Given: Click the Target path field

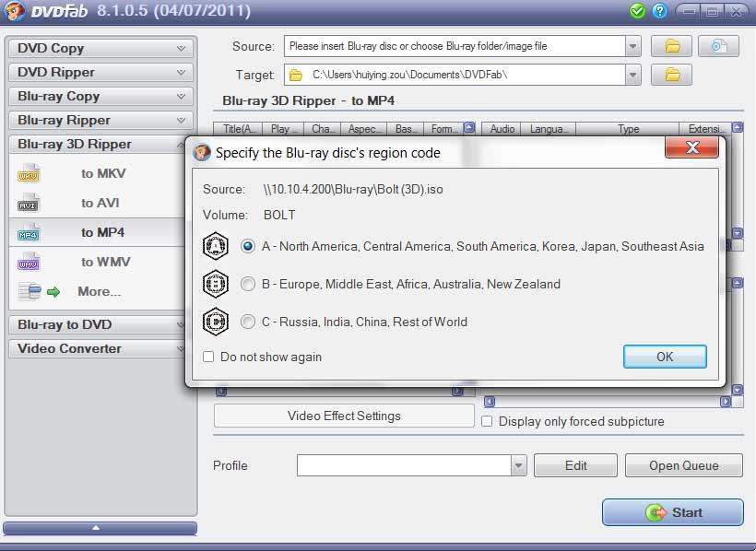Looking at the screenshot, I should (455, 76).
